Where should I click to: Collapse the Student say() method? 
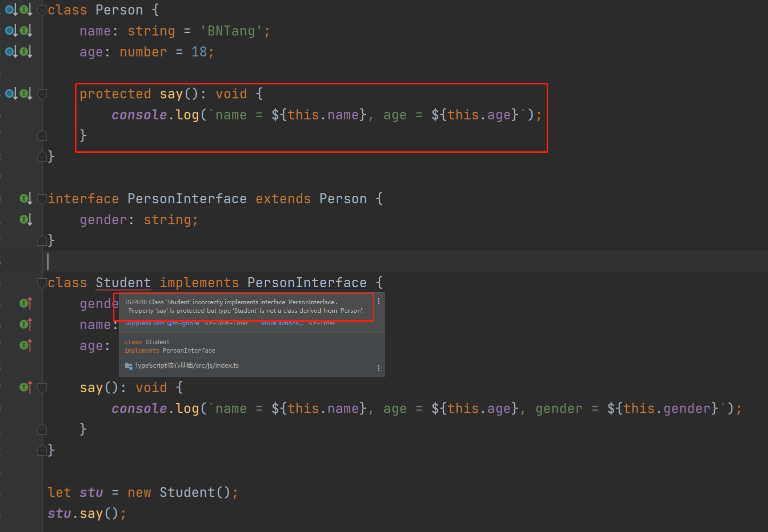tap(42, 388)
